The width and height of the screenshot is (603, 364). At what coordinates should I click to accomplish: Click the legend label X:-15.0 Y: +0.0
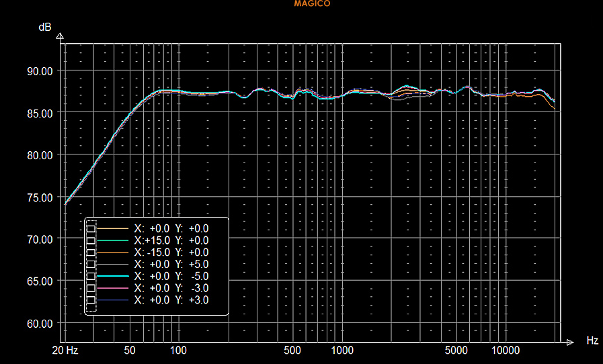click(x=171, y=253)
